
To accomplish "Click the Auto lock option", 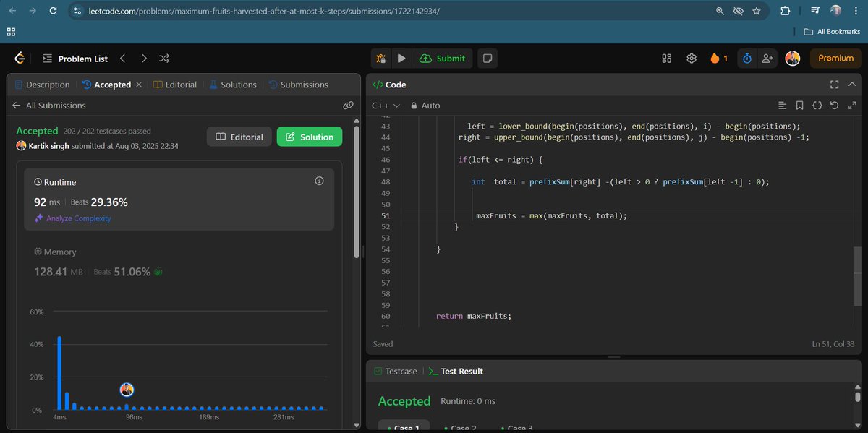I will coord(425,106).
